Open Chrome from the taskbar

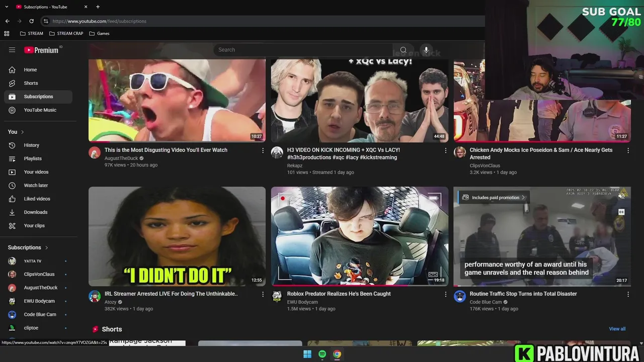click(x=337, y=354)
